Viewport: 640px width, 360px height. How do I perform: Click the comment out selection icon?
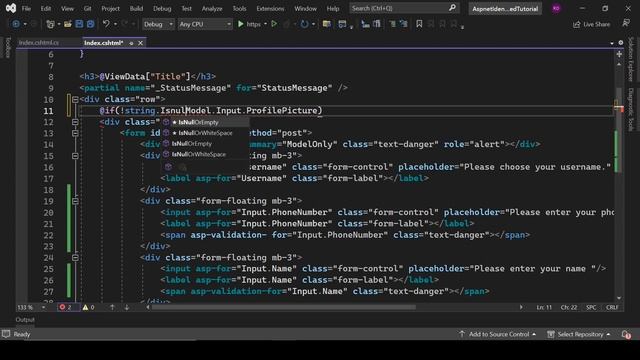pyautogui.click(x=392, y=24)
